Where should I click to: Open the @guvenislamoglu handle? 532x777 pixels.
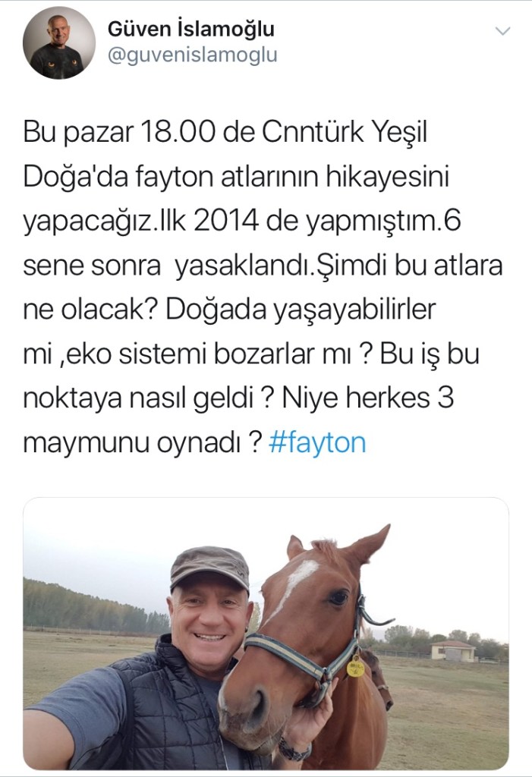click(192, 55)
